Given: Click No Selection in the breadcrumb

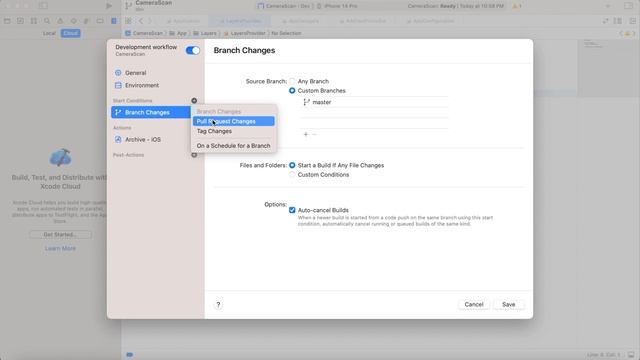Looking at the screenshot, I should (x=286, y=33).
